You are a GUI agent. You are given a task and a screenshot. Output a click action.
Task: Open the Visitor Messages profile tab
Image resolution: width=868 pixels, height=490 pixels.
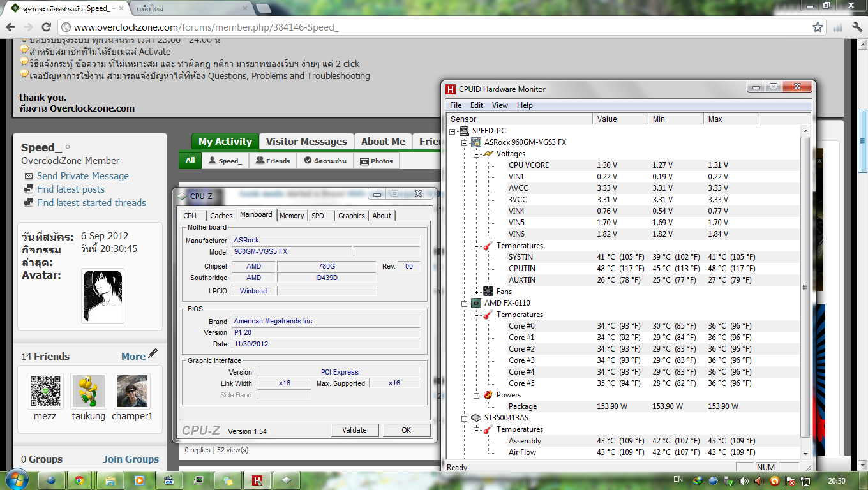[x=306, y=142]
